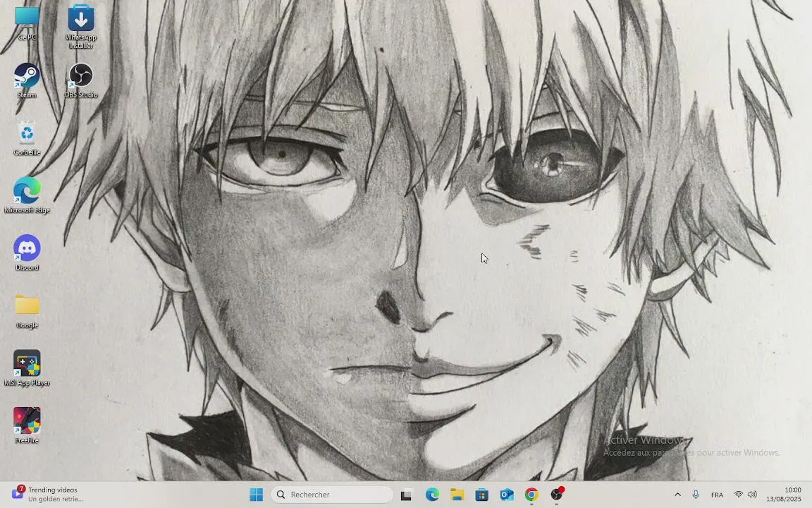Viewport: 812px width, 508px height.
Task: Select the Discord desktop shortcut
Action: (27, 253)
